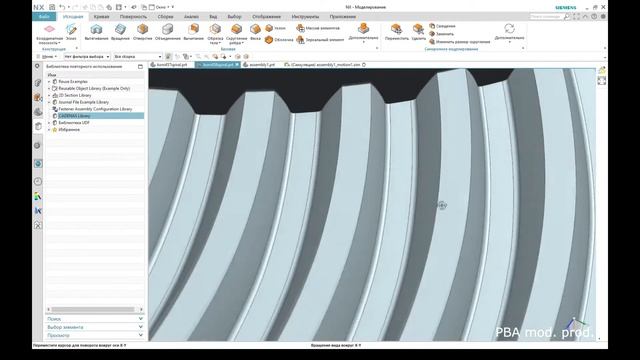This screenshot has height=360, width=640.
Task: Open Pattern Feature (Массив элементов)
Action: [x=318, y=28]
